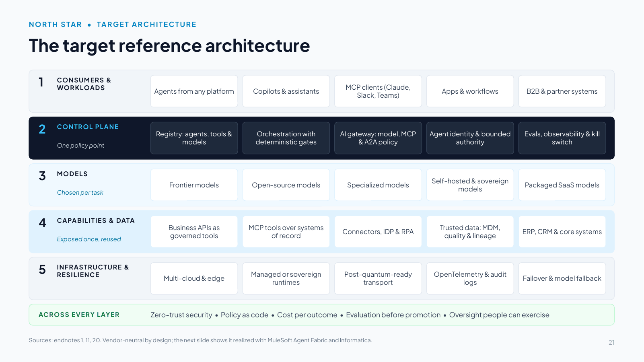Click the 'Chosen per task' subtitle

pos(80,193)
